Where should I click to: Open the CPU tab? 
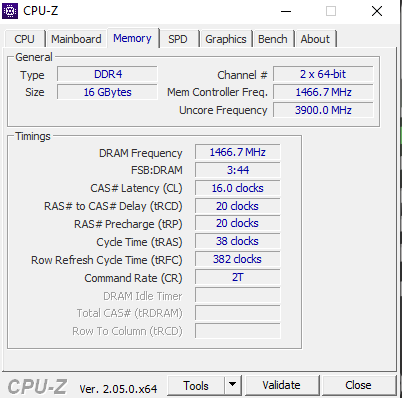point(24,39)
